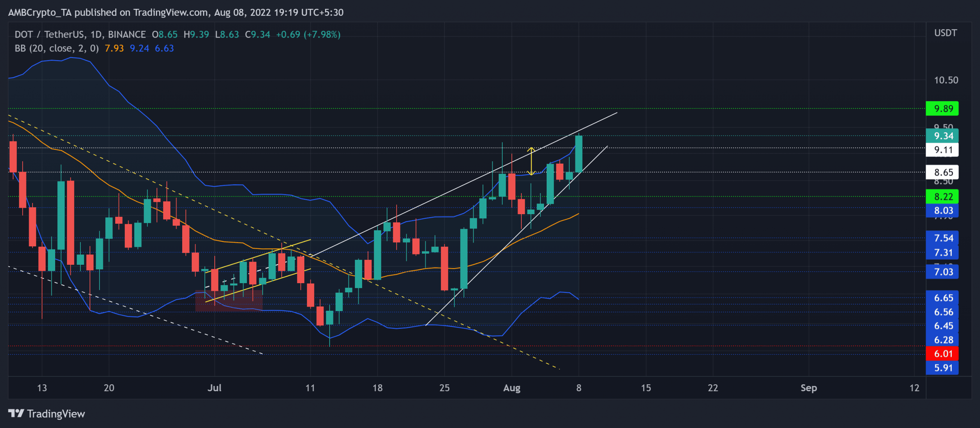Viewport: 980px width, 428px height.
Task: Click the USDT currency label
Action: coord(946,33)
